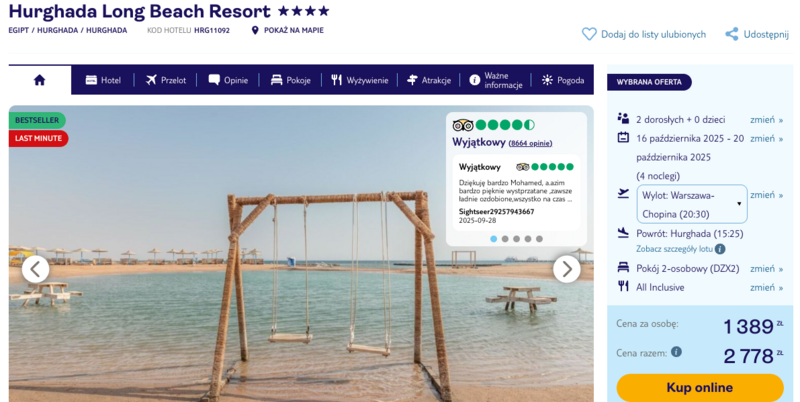Click zmień next to travel dates
This screenshot has width=800, height=402.
click(766, 138)
